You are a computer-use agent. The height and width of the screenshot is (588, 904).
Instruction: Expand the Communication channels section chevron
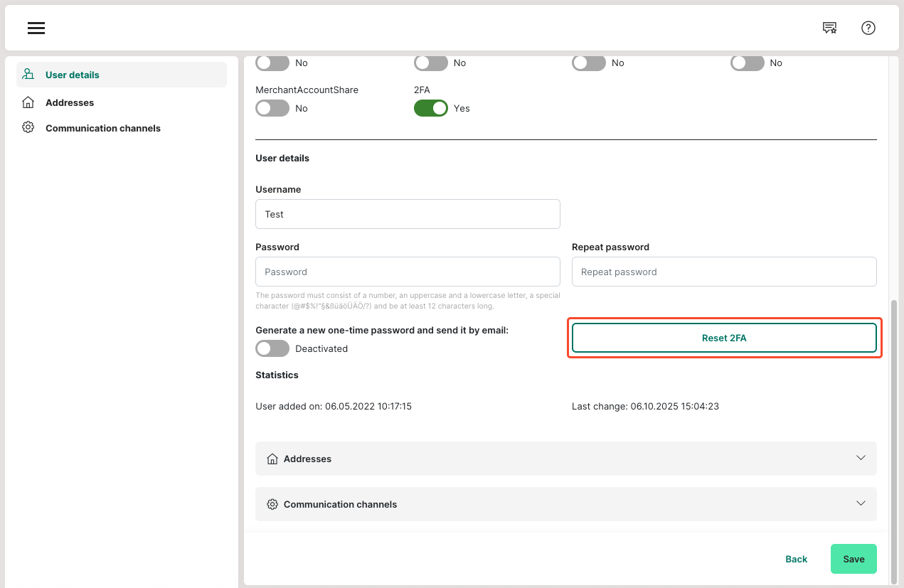point(861,503)
